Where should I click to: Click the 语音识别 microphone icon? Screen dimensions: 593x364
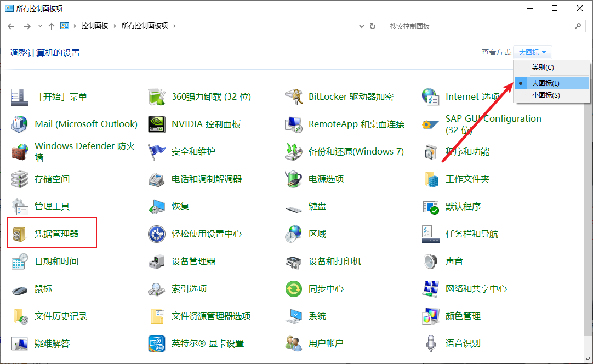[x=431, y=344]
